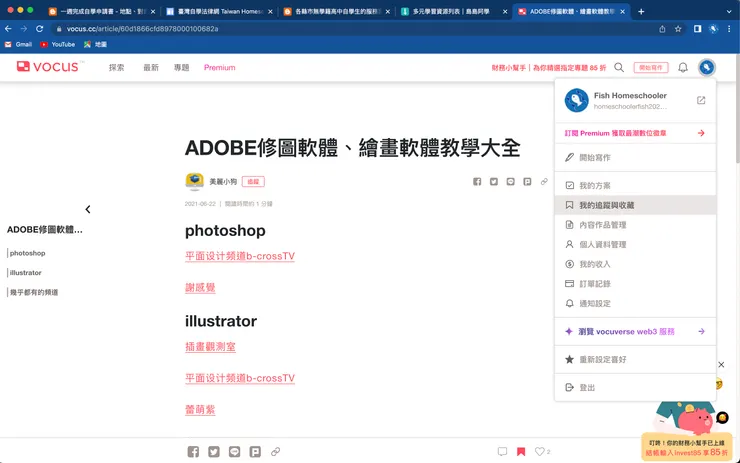Click the Facebook icon in the bottom bar
This screenshot has width=740, height=463.
click(193, 452)
